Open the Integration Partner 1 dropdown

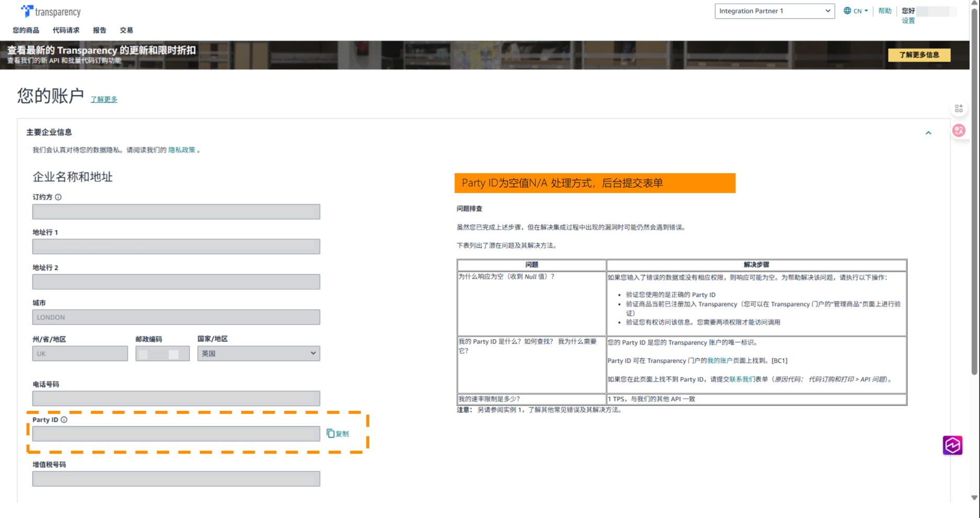[774, 11]
